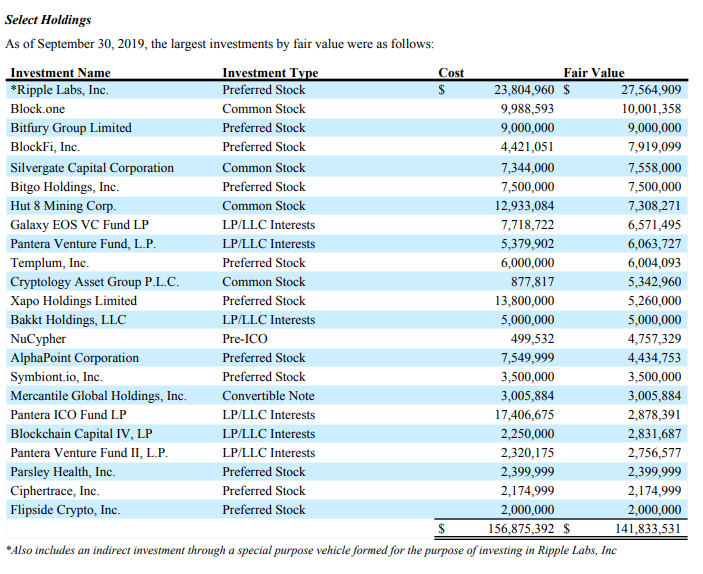The height and width of the screenshot is (574, 703).
Task: Click total cost 156,875,392
Action: [521, 529]
